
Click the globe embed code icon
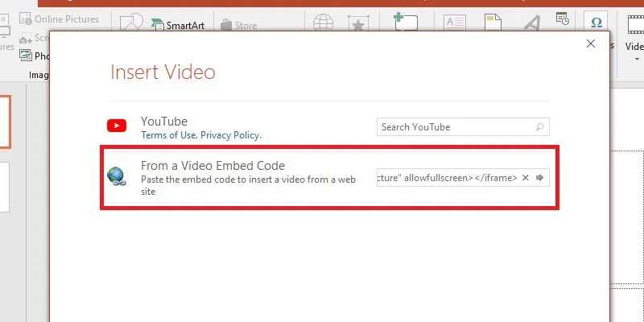point(116,175)
